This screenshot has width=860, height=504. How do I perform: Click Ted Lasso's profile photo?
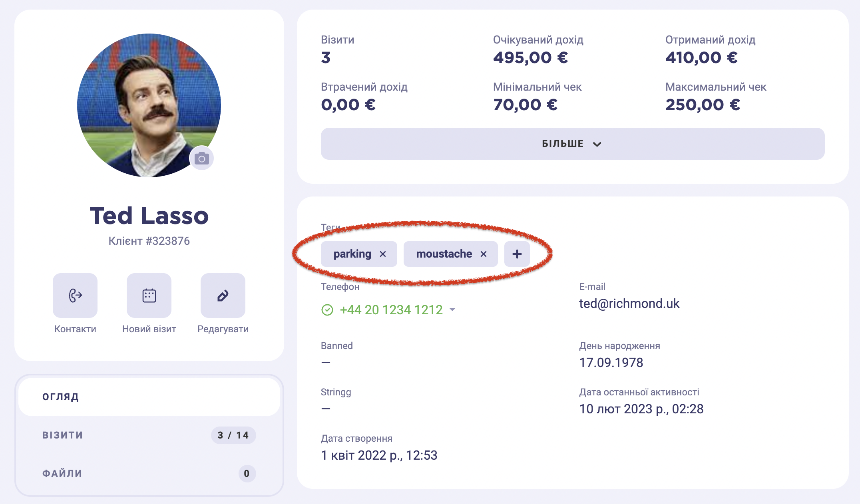pos(149,105)
